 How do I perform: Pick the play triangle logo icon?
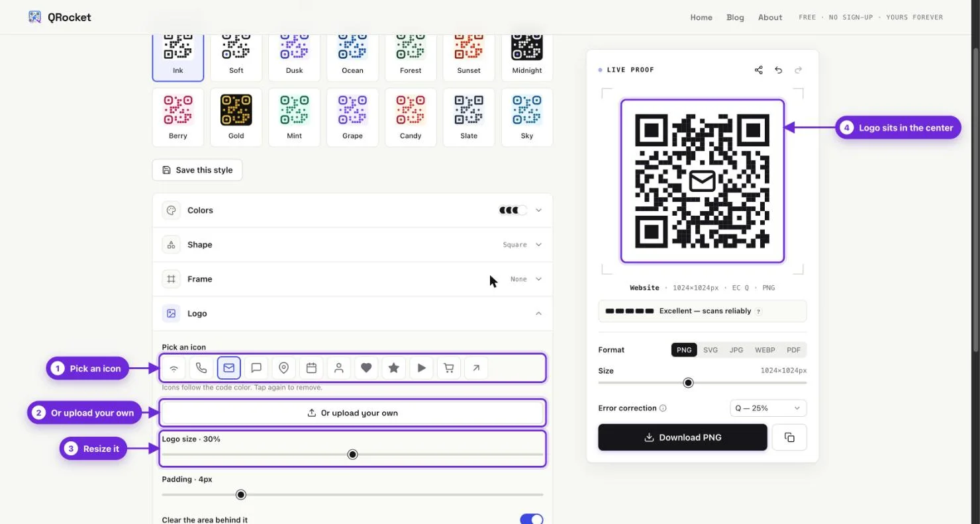[x=421, y=369]
